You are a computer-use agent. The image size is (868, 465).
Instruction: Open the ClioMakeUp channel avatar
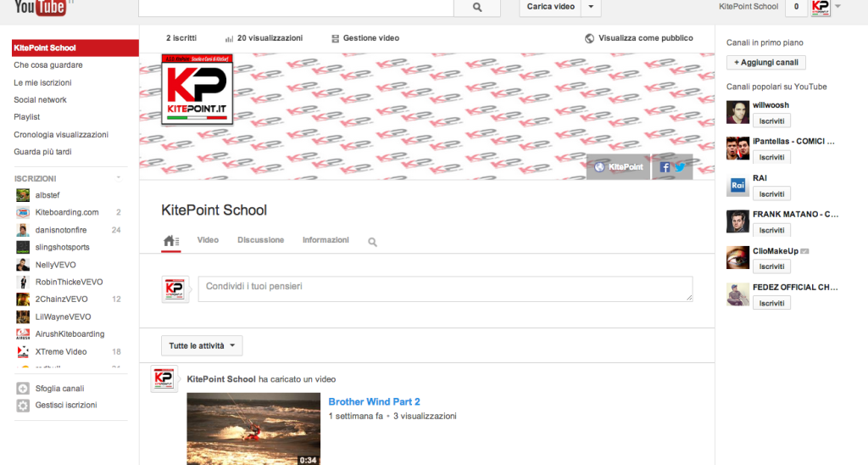tap(738, 258)
